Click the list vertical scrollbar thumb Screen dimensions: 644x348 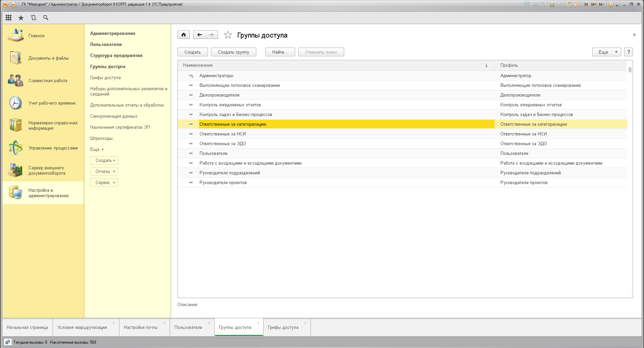click(630, 69)
